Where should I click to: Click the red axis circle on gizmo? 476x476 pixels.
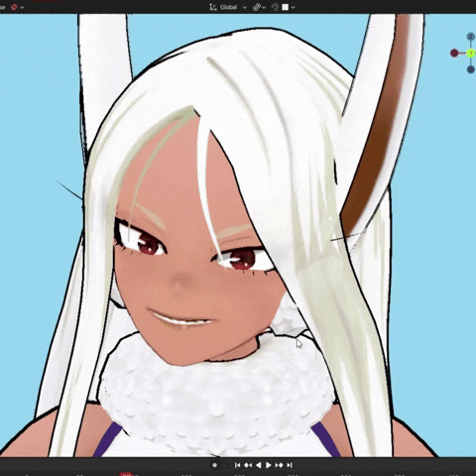tap(454, 53)
